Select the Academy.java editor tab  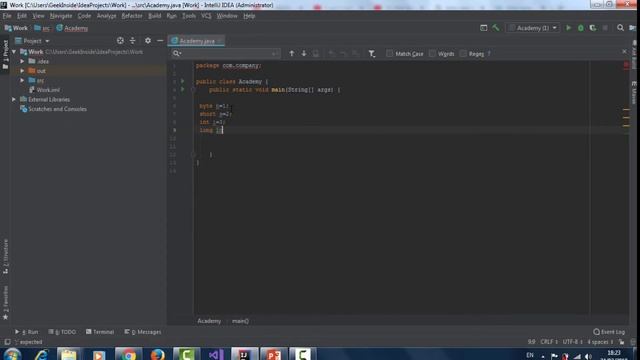point(197,41)
